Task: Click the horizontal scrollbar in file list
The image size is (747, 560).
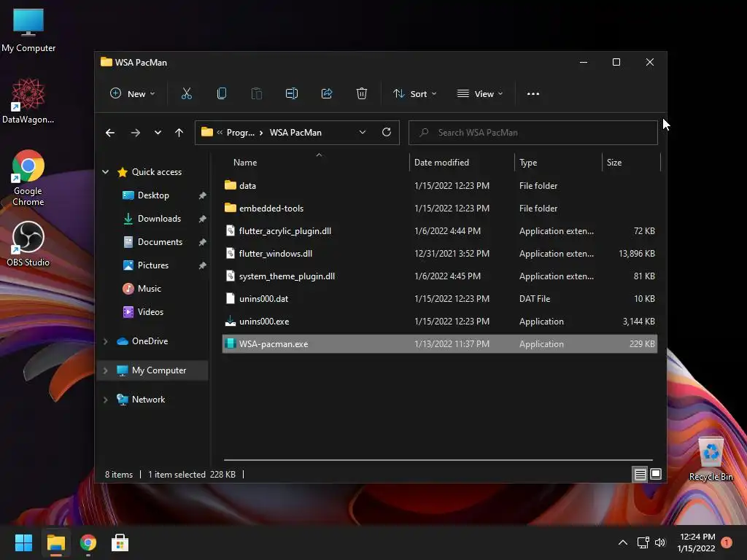Action: [x=438, y=460]
